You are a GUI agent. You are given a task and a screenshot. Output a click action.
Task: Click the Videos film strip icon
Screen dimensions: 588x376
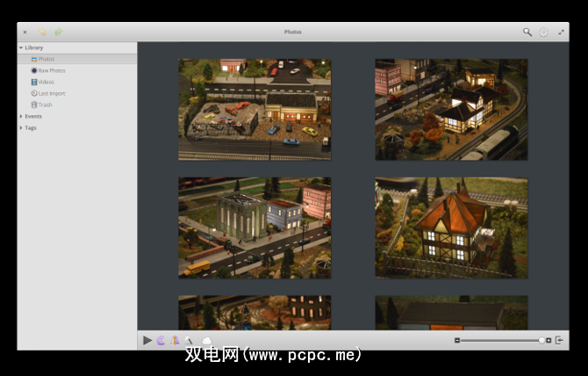click(34, 82)
